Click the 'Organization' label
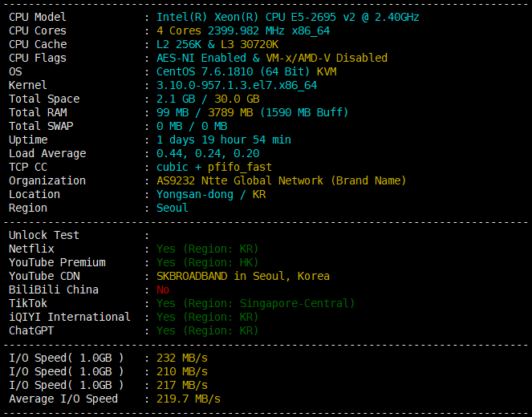The width and height of the screenshot is (532, 417). pos(47,180)
